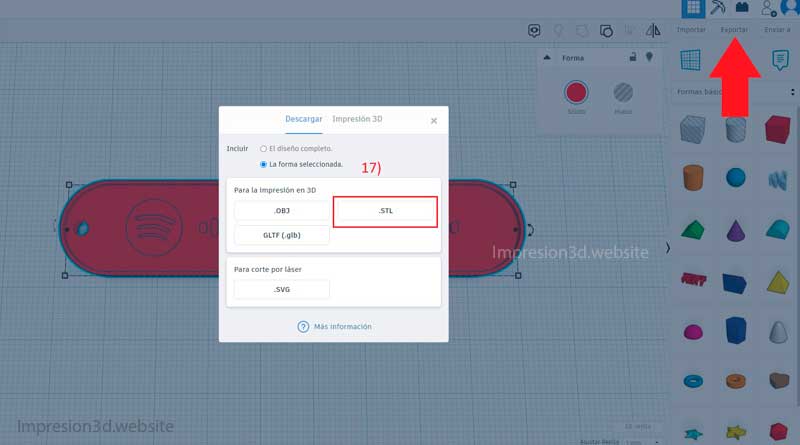Open the notes panel speech bubble icon
This screenshot has width=800, height=445.
(x=780, y=60)
